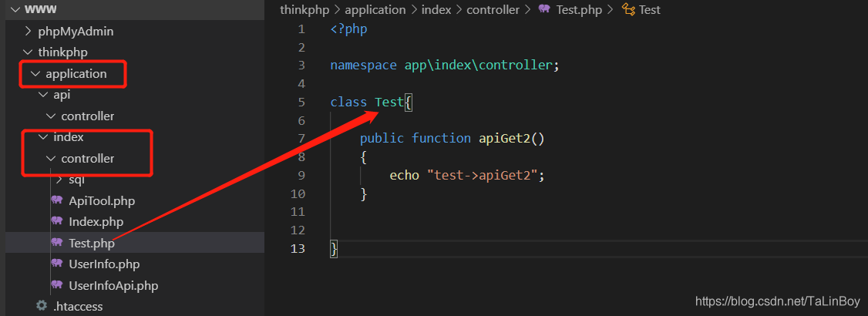
Task: Click the public keyword
Action: [382, 139]
